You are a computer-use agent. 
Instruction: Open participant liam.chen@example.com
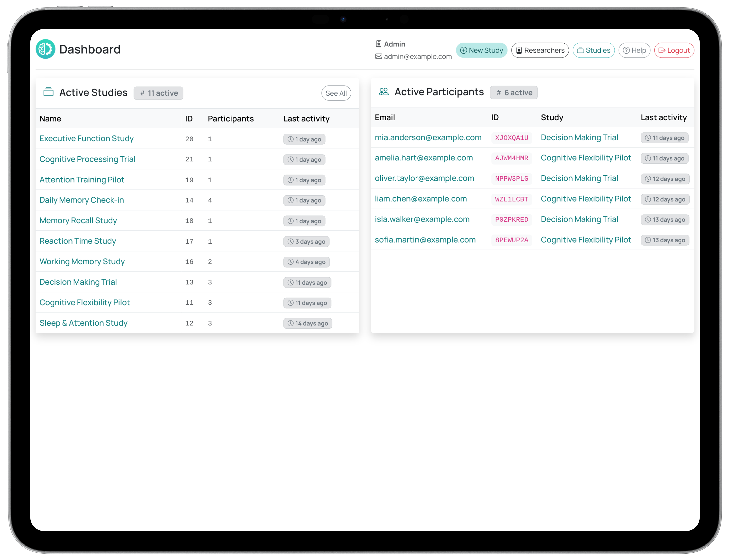click(420, 199)
